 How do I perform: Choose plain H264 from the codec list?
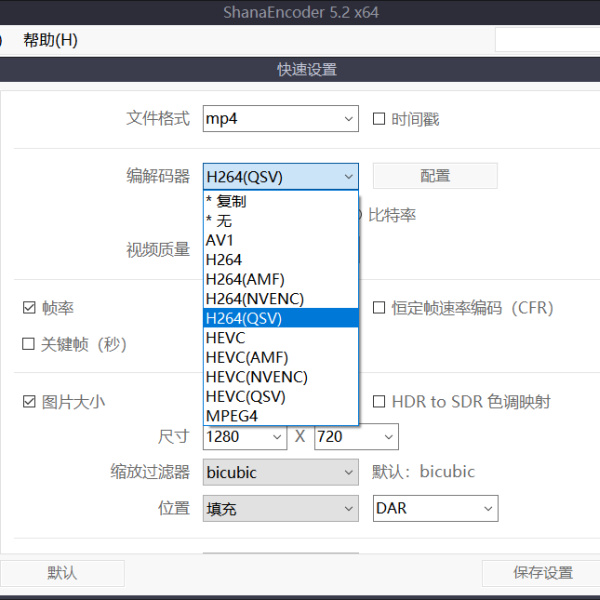(280, 259)
